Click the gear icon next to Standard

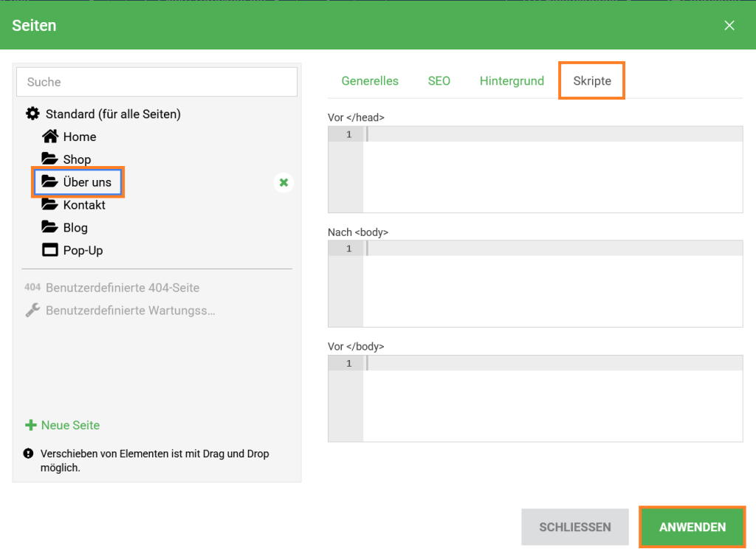coord(32,114)
